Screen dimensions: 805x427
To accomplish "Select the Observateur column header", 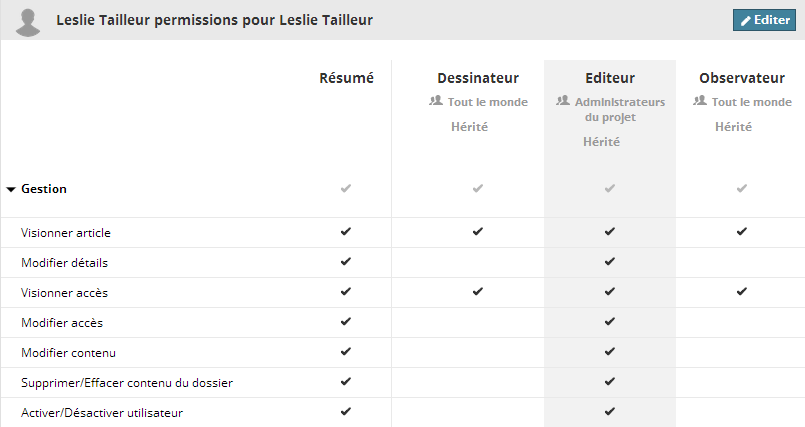I will (741, 78).
